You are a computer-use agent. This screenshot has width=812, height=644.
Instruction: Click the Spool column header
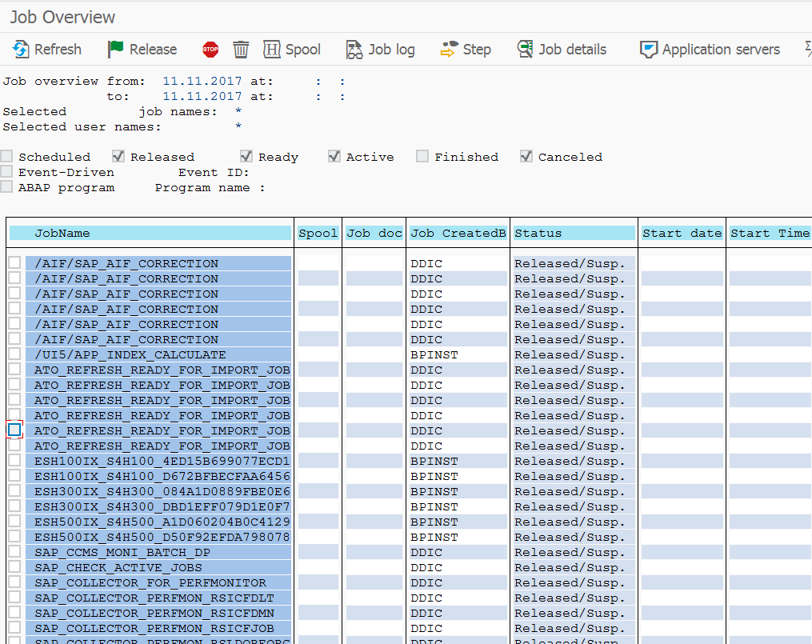318,233
